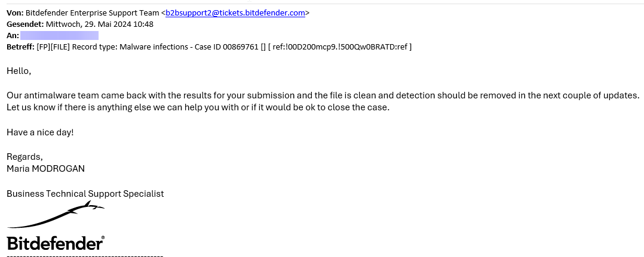Click the sentence about antimalware team results
The height and width of the screenshot is (257, 644).
323,95
